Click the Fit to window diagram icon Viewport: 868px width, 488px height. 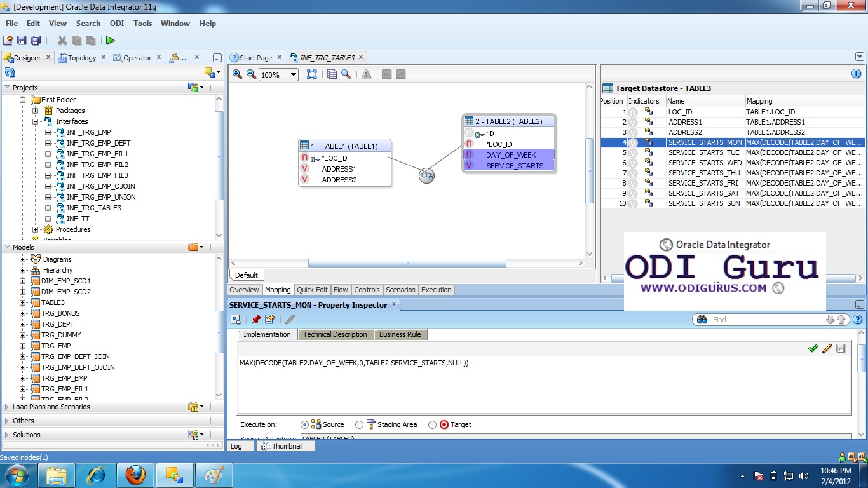click(x=311, y=74)
